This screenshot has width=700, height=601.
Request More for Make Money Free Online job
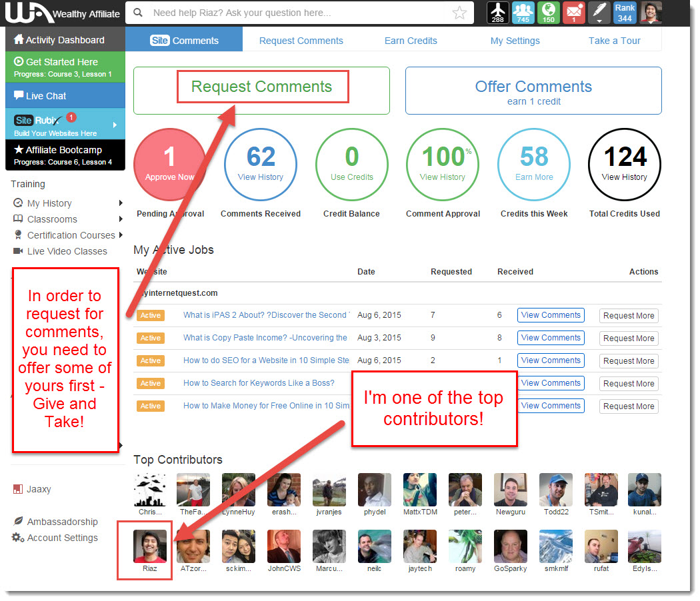coord(629,406)
